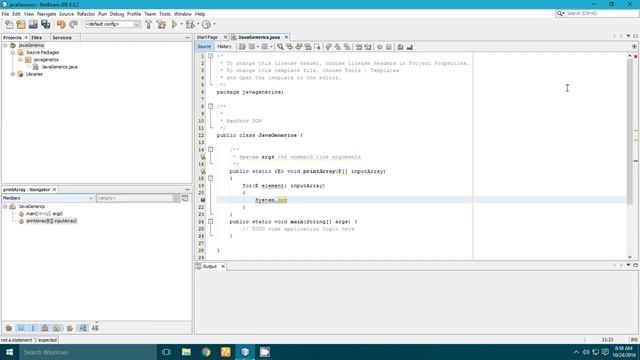Open the default config dropdown
This screenshot has width=640, height=360.
(x=113, y=24)
